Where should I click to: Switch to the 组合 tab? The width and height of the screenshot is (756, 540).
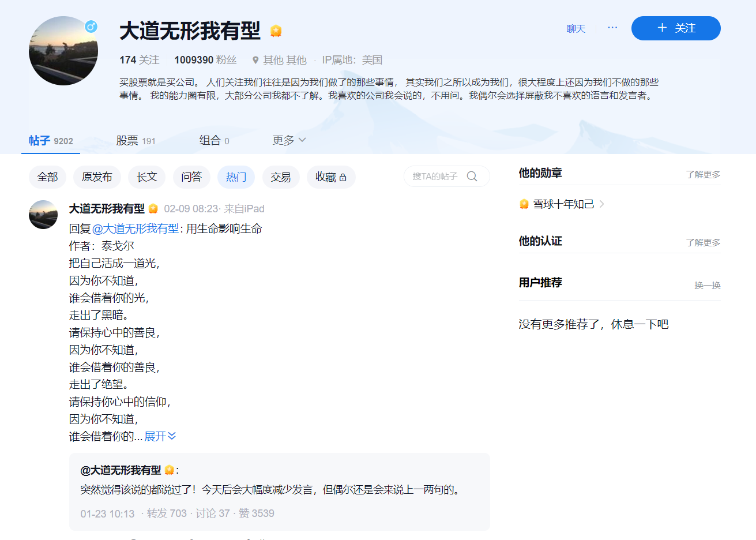[x=214, y=140]
